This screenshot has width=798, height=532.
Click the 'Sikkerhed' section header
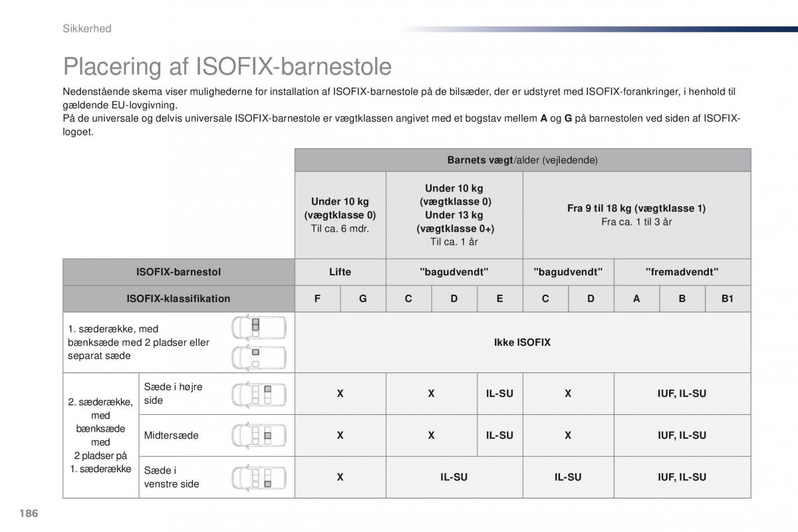(x=86, y=29)
